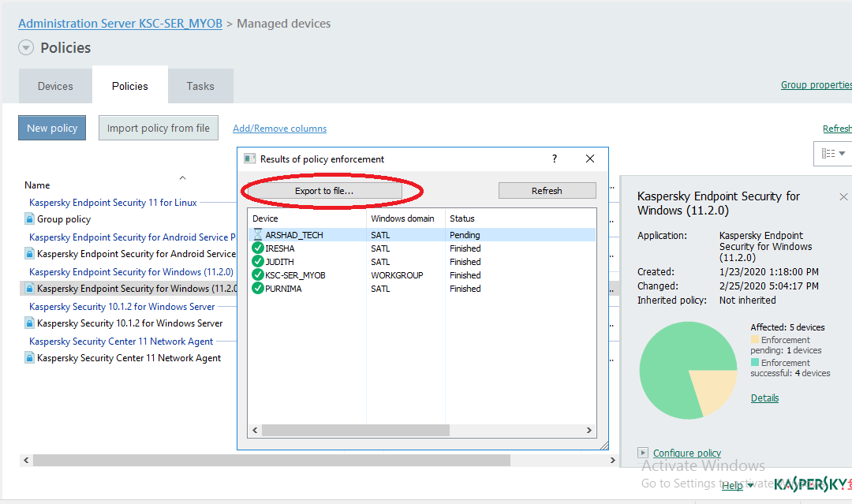Click policy icon for Kaspersky Security 10.1.2

pos(30,323)
